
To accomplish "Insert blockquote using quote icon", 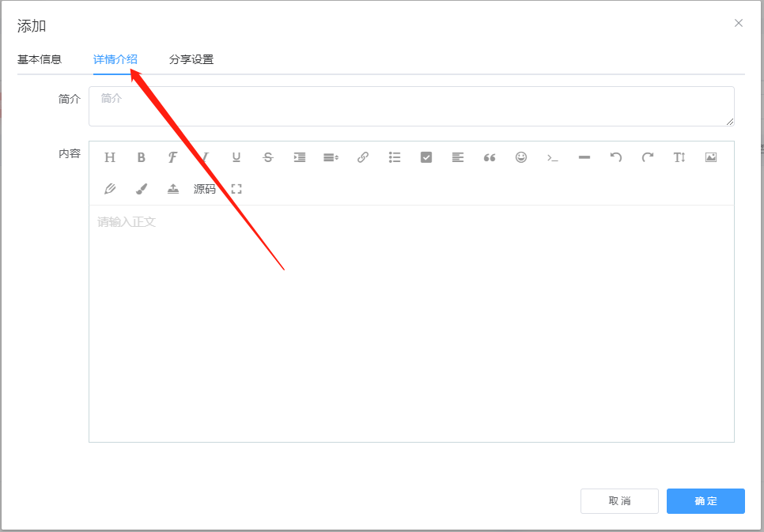I will click(x=490, y=157).
